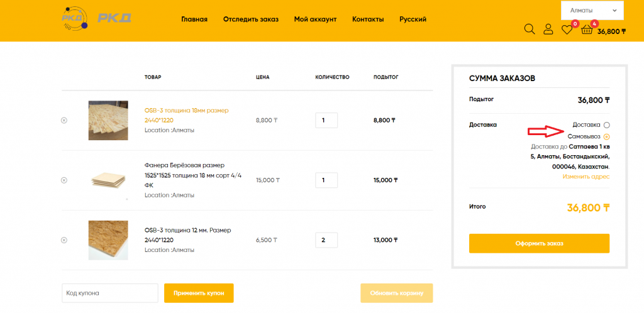
Task: Click quantity field for OSB-3 12 мм
Action: click(x=326, y=240)
